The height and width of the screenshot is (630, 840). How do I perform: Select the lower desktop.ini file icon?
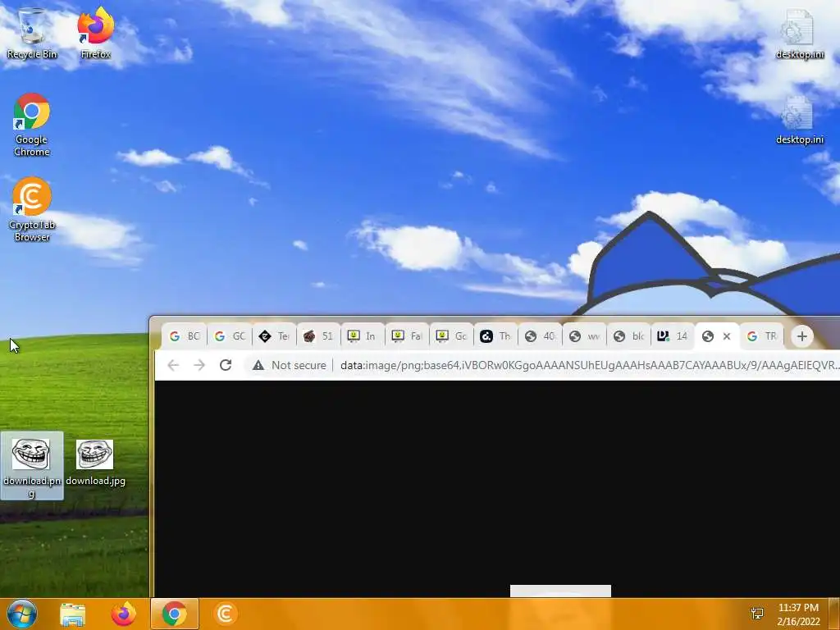(x=799, y=120)
